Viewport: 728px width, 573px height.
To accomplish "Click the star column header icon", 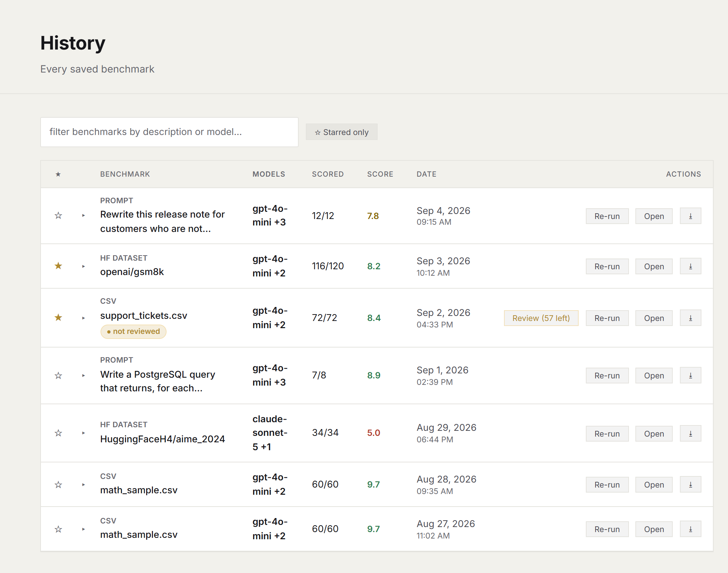I will pos(58,174).
